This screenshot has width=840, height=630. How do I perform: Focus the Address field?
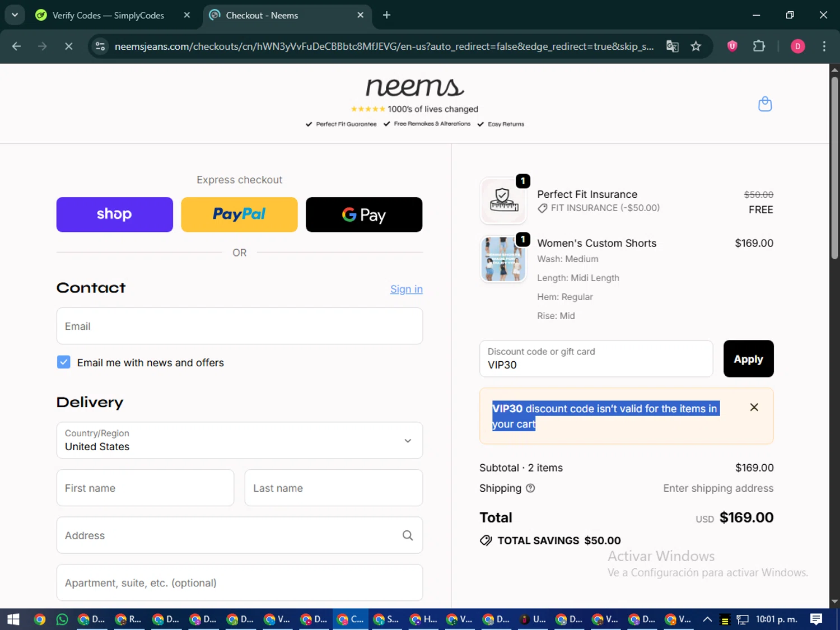[240, 535]
